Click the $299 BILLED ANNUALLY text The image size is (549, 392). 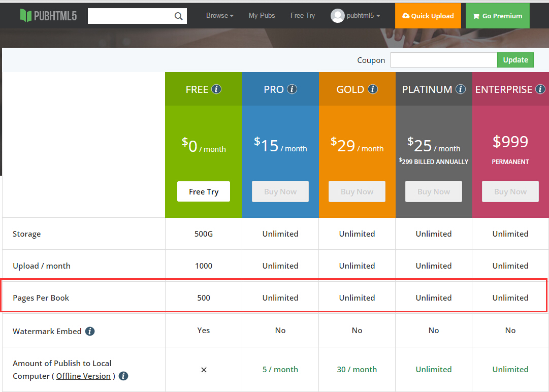(433, 161)
